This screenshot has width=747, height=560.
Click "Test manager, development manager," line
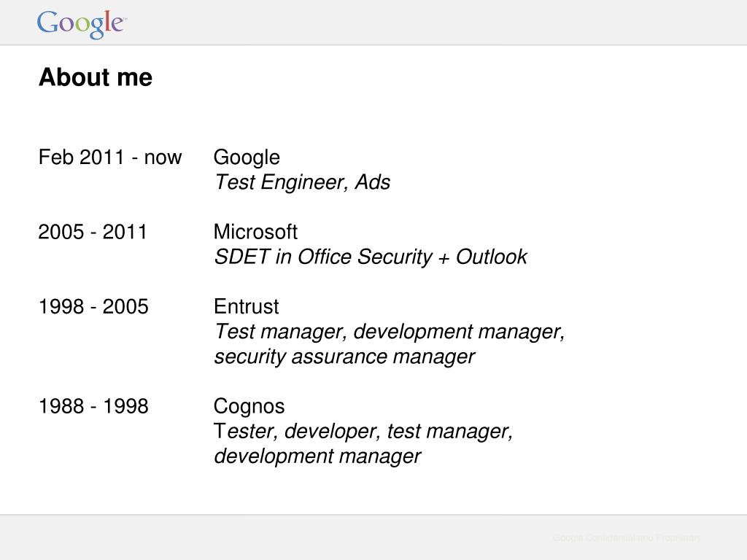[x=390, y=332]
